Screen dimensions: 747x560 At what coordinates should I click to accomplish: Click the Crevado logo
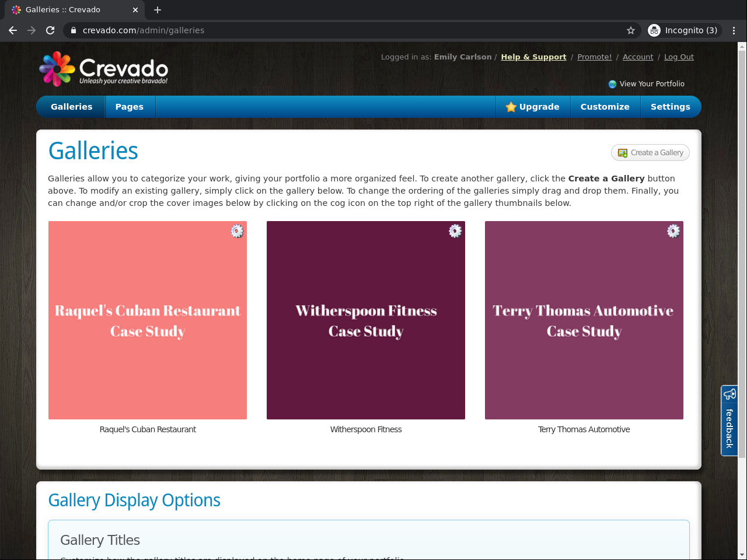104,69
